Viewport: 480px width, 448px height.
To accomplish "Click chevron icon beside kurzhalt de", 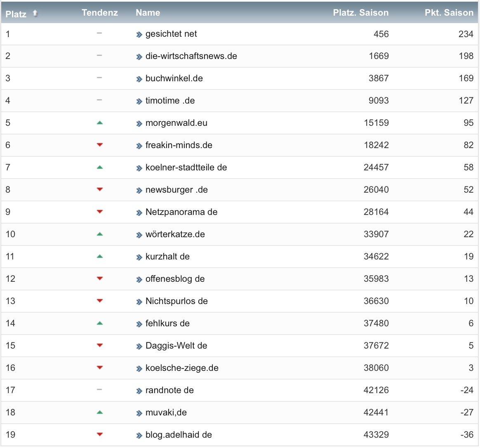I will point(139,257).
